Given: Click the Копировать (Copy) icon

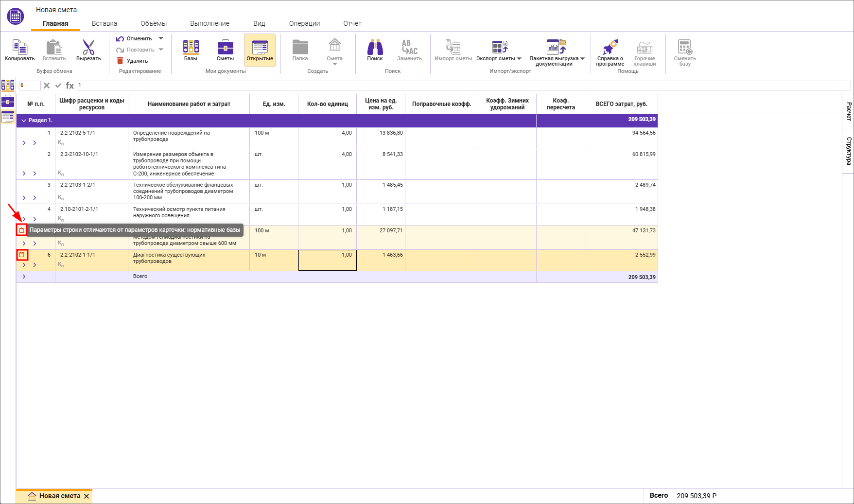Looking at the screenshot, I should (19, 48).
